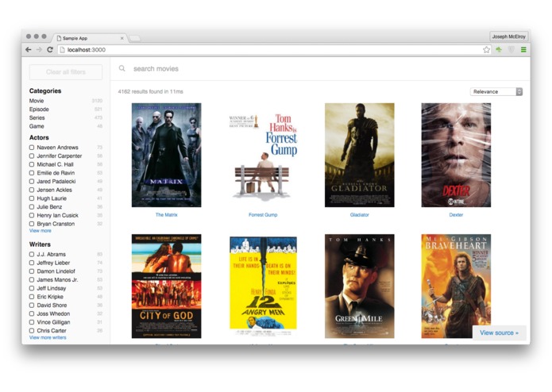552x392 pixels.
Task: Open the Braveheart poster thumbnail
Action: point(456,286)
